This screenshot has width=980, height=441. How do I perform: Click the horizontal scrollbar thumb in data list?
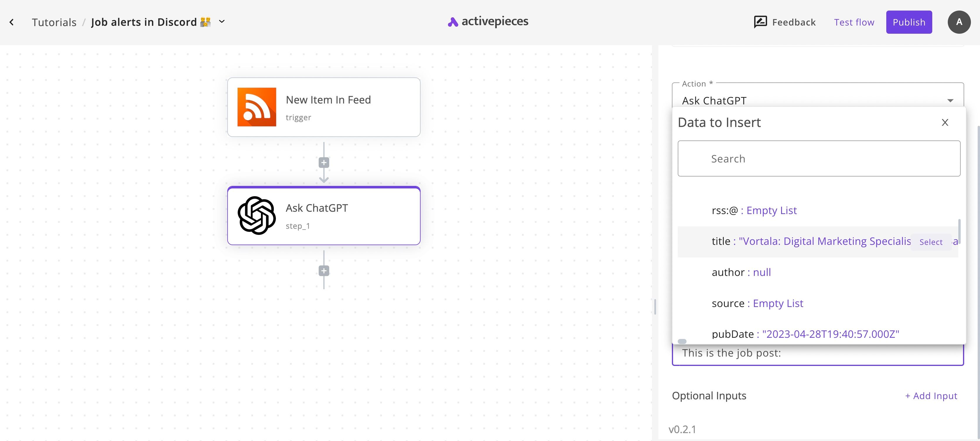coord(682,341)
